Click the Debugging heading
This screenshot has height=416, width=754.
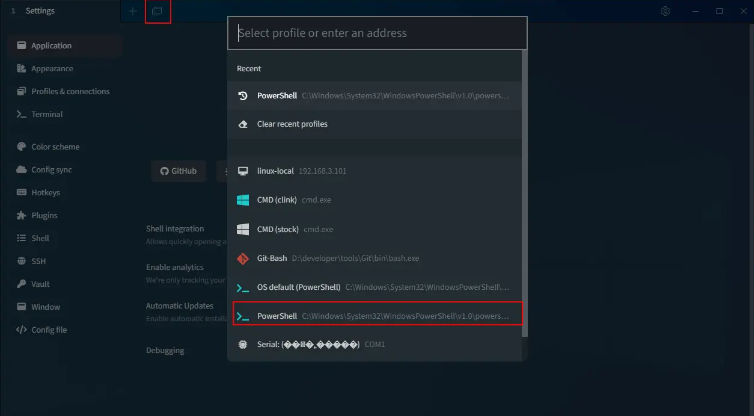tap(165, 351)
